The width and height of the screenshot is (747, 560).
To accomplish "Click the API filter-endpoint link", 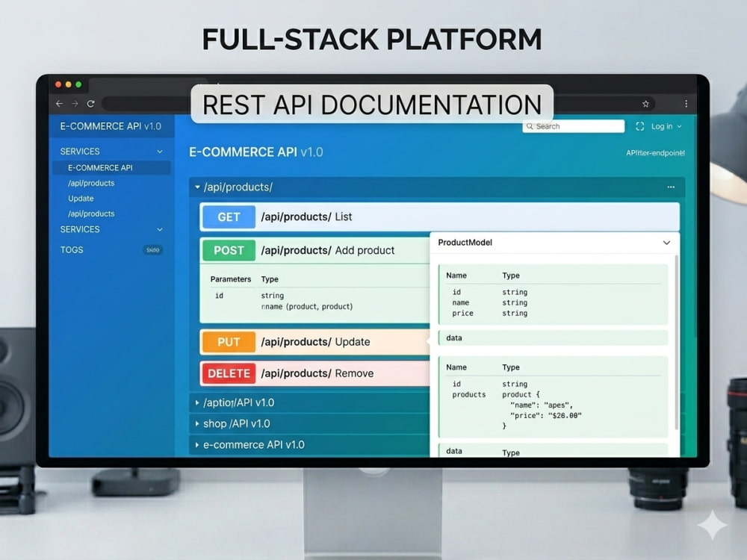I will [x=655, y=153].
